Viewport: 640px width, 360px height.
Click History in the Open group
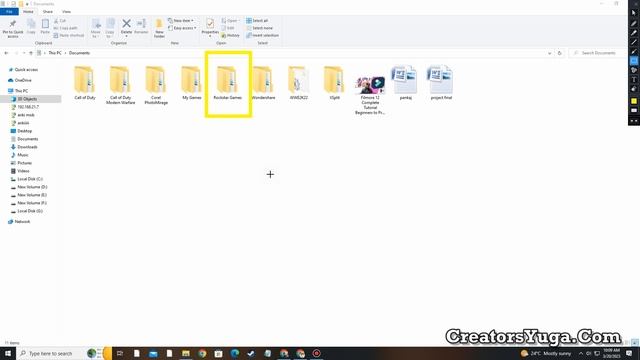[x=231, y=36]
